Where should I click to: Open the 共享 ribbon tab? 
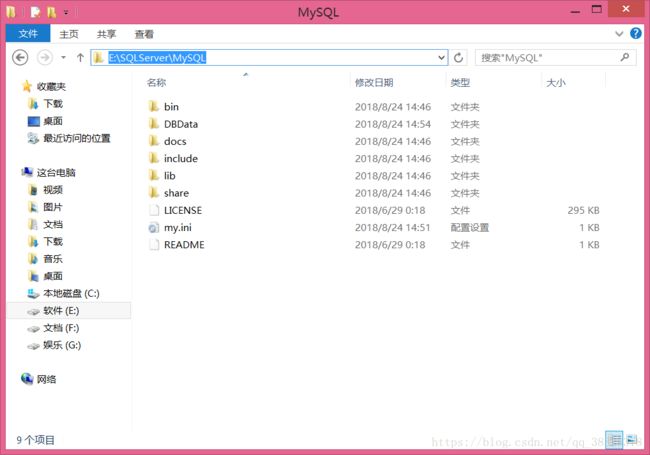pos(106,34)
